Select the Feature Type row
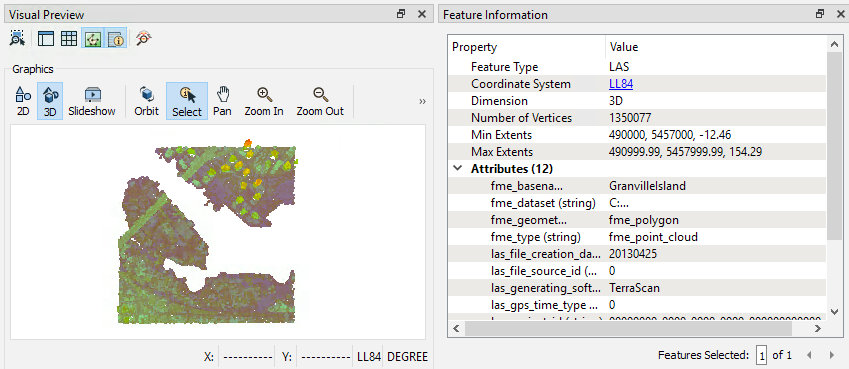The width and height of the screenshot is (849, 369). coord(638,67)
